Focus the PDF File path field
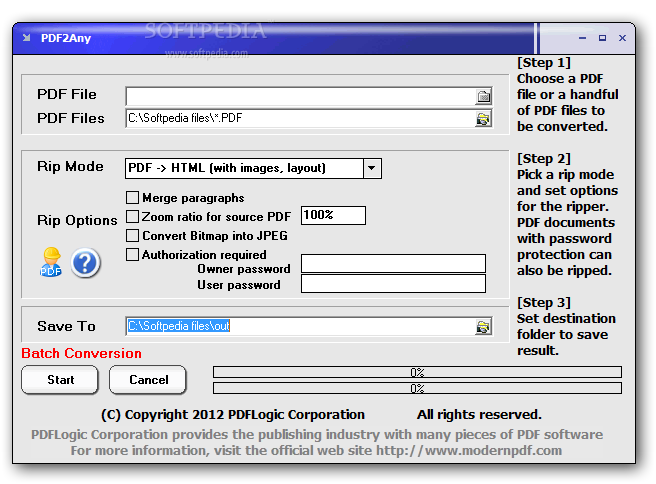Viewport: 656px width, 484px height. (300, 97)
